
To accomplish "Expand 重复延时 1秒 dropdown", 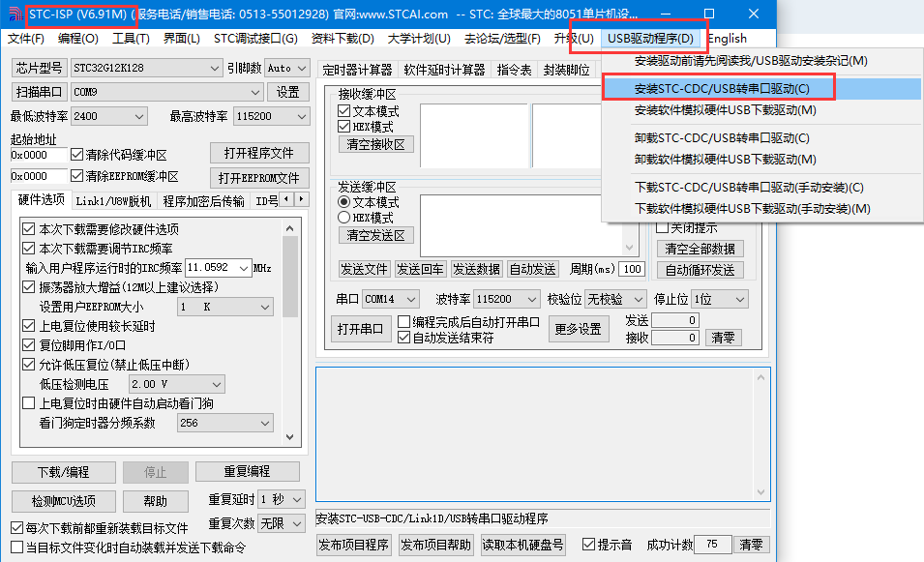I will (x=298, y=499).
